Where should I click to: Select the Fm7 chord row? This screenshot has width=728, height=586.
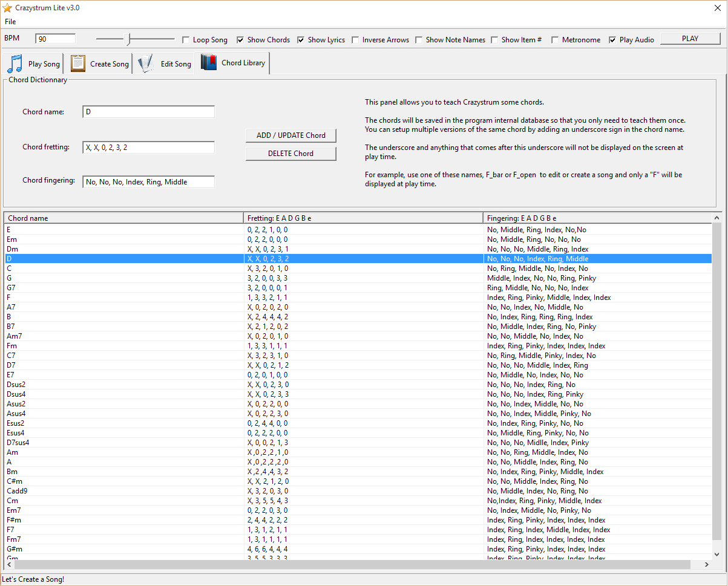358,539
